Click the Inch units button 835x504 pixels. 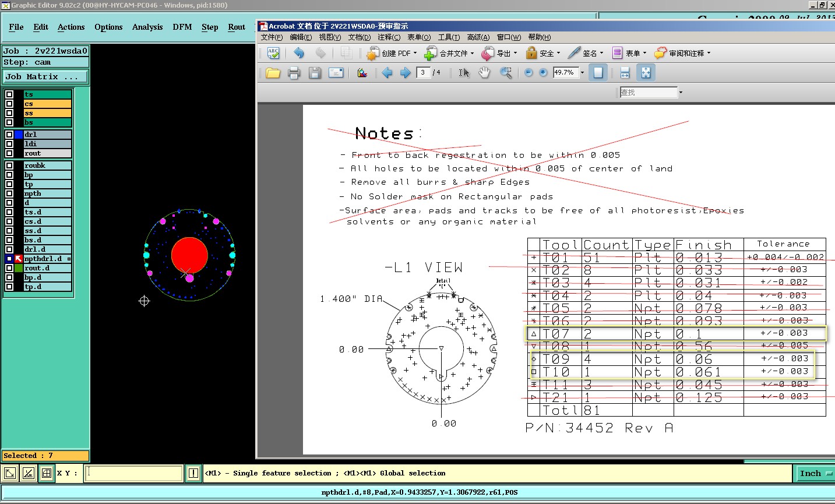point(814,473)
